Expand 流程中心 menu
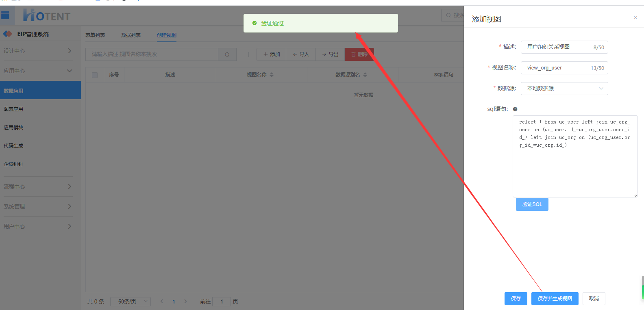This screenshot has height=310, width=644. pyautogui.click(x=41, y=186)
